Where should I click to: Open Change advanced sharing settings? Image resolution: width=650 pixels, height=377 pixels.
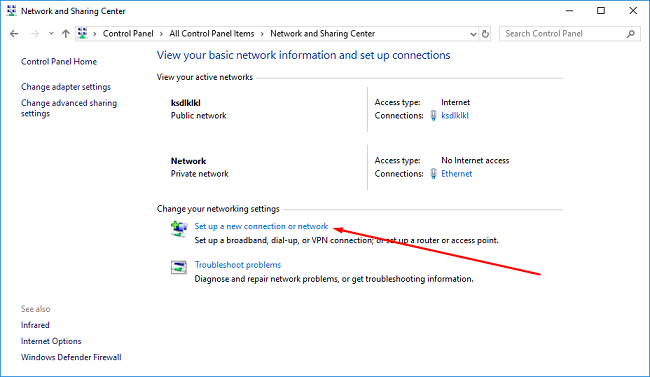coord(69,108)
